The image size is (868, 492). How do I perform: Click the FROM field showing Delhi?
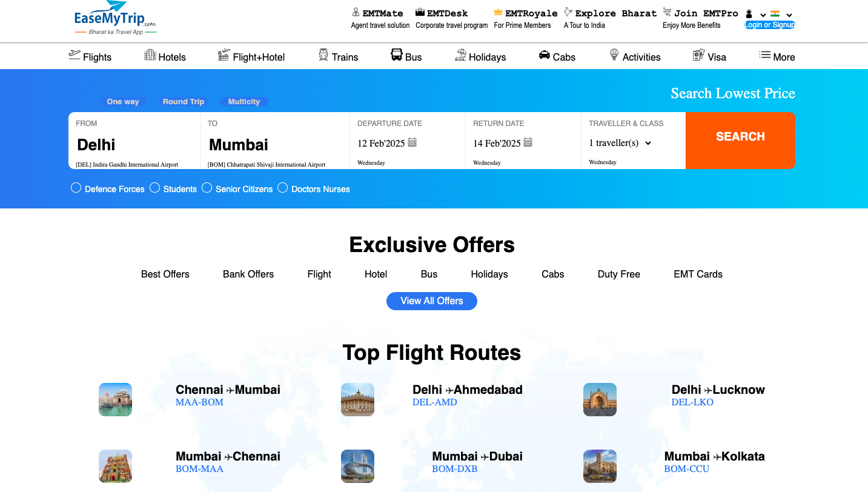click(134, 141)
